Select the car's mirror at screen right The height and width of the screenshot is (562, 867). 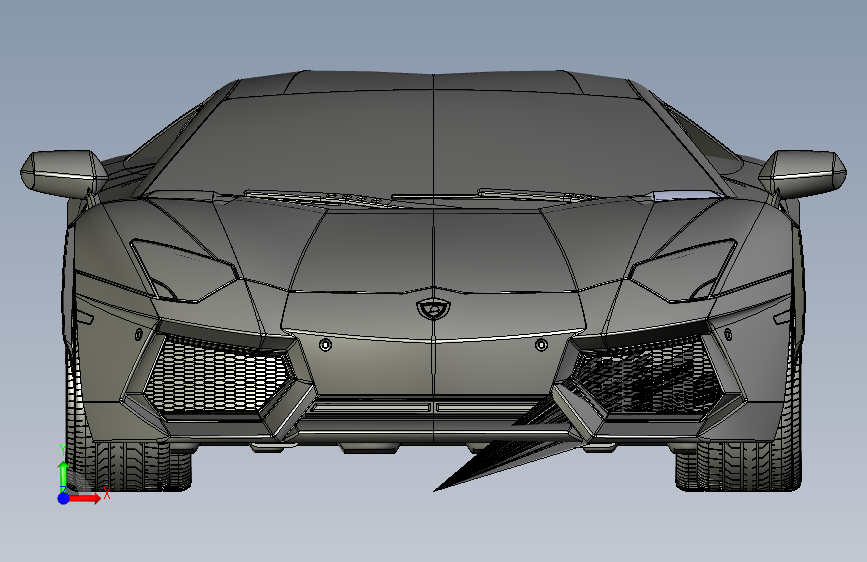coord(802,173)
